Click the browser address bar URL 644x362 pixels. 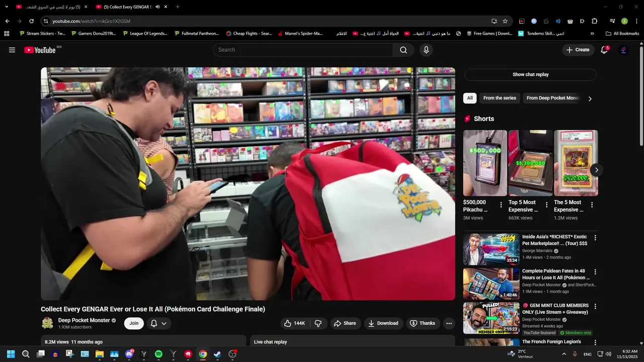click(92, 21)
